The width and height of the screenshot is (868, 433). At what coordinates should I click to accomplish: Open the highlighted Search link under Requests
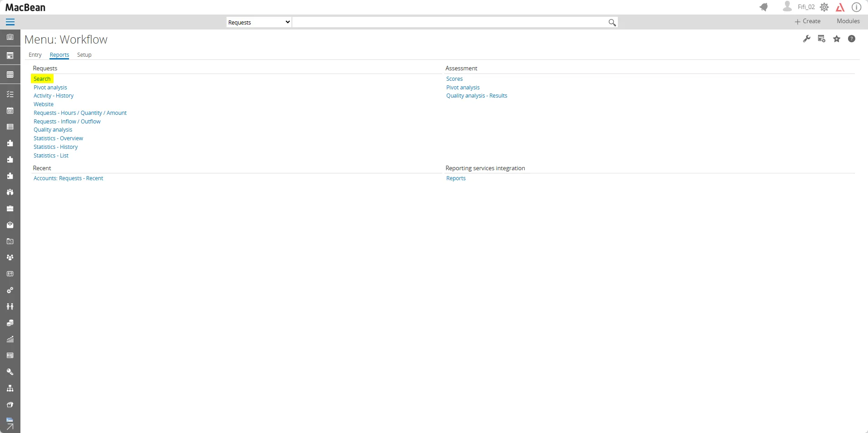42,79
